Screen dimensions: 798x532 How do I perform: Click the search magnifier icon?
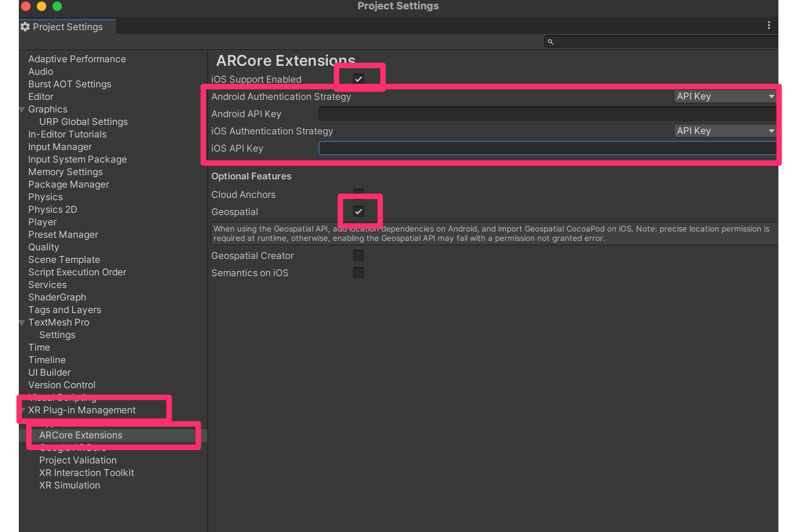coord(550,42)
